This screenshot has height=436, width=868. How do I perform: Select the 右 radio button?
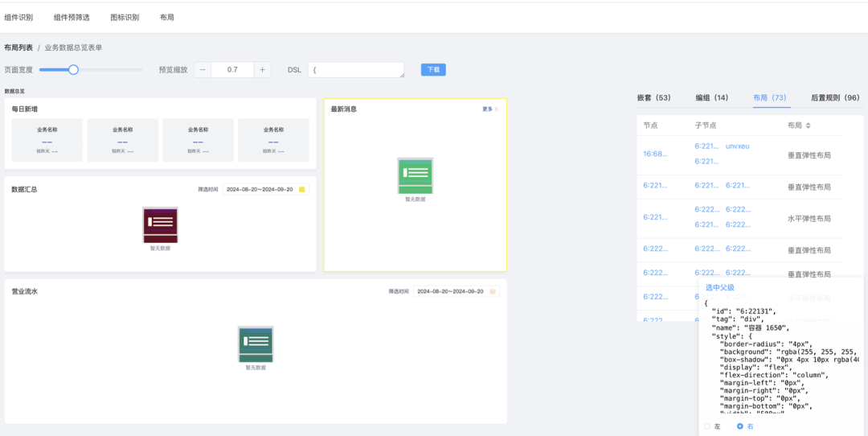click(x=740, y=426)
